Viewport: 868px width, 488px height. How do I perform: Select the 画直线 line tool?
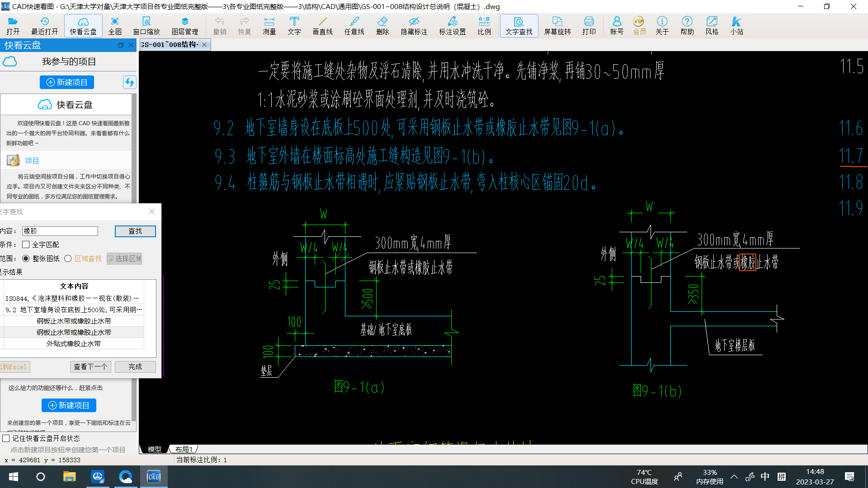[323, 26]
